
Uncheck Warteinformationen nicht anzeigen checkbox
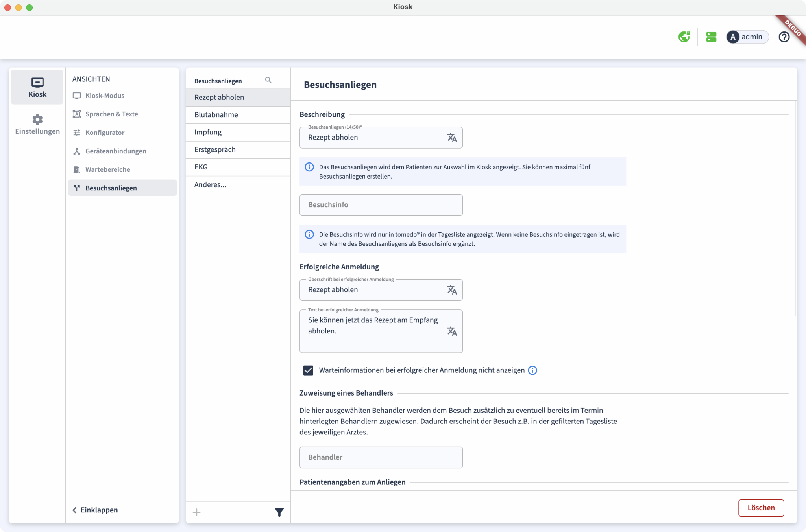[308, 370]
